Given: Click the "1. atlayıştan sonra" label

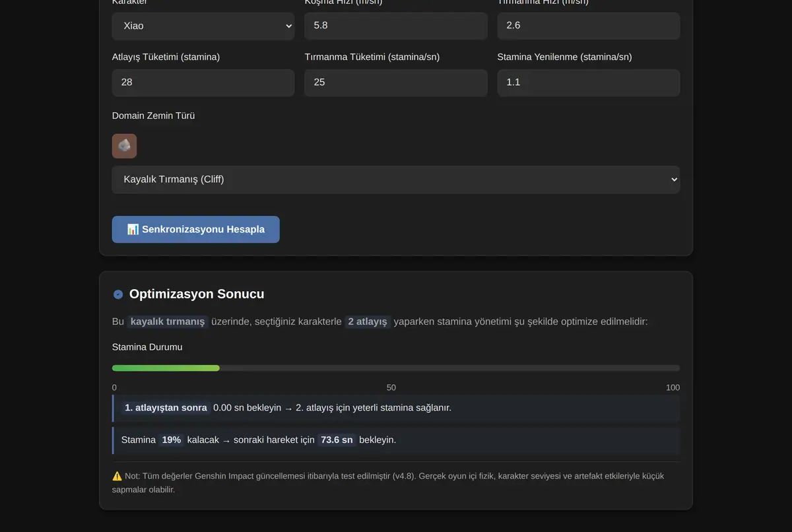Looking at the screenshot, I should [x=166, y=408].
